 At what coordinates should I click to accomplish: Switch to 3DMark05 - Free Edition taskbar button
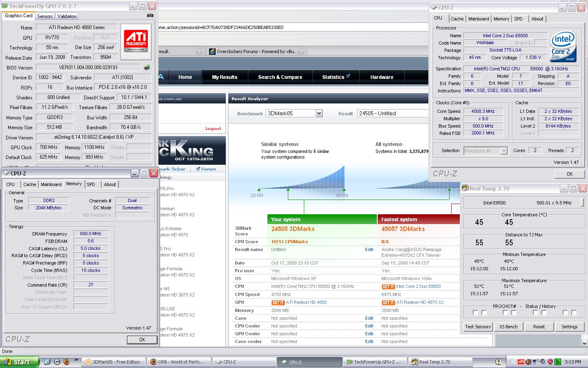(x=113, y=362)
